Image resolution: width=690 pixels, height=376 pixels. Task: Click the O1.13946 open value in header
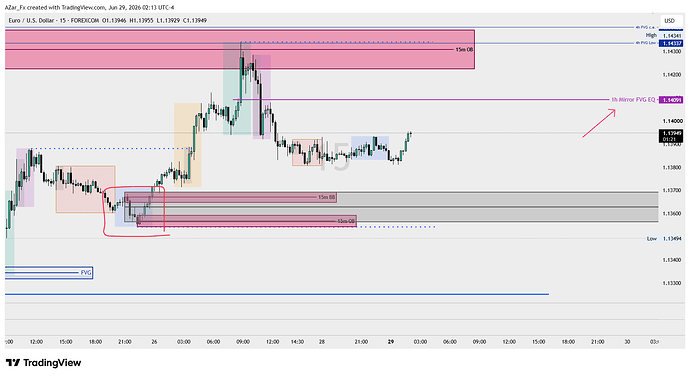click(114, 20)
